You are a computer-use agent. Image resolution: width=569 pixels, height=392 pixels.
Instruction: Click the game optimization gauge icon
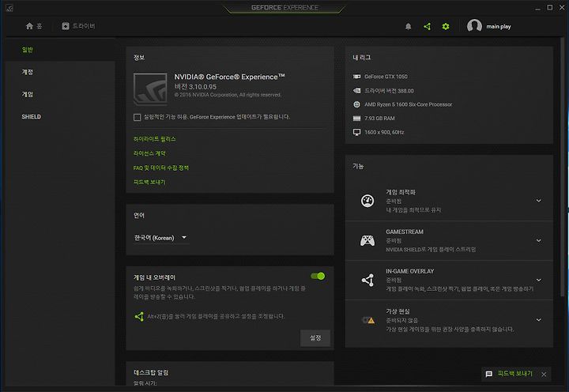point(367,201)
